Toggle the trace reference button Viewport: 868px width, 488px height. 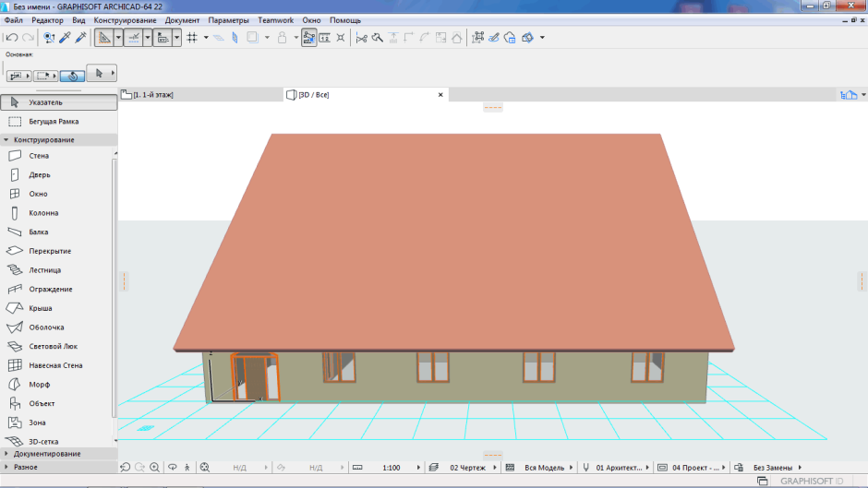[x=252, y=38]
